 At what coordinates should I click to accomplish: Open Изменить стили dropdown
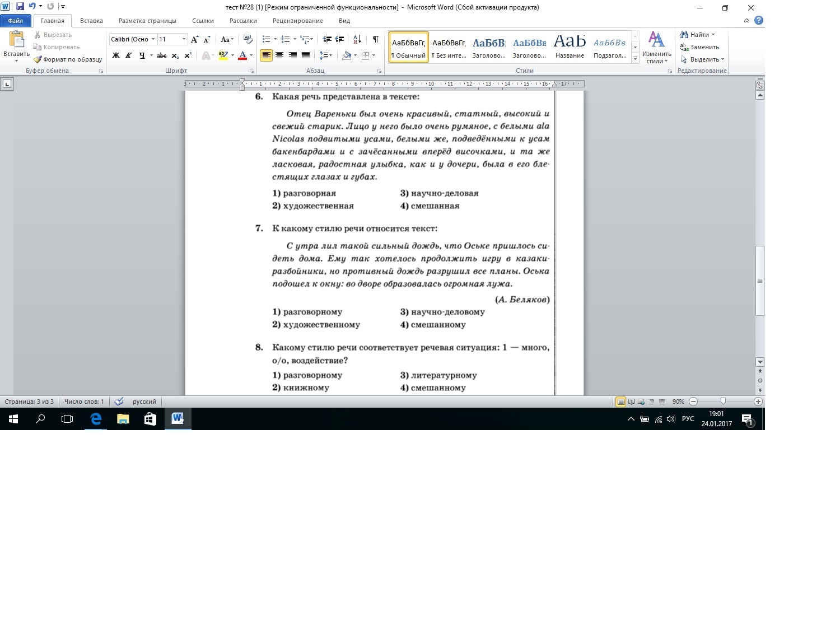coord(656,48)
